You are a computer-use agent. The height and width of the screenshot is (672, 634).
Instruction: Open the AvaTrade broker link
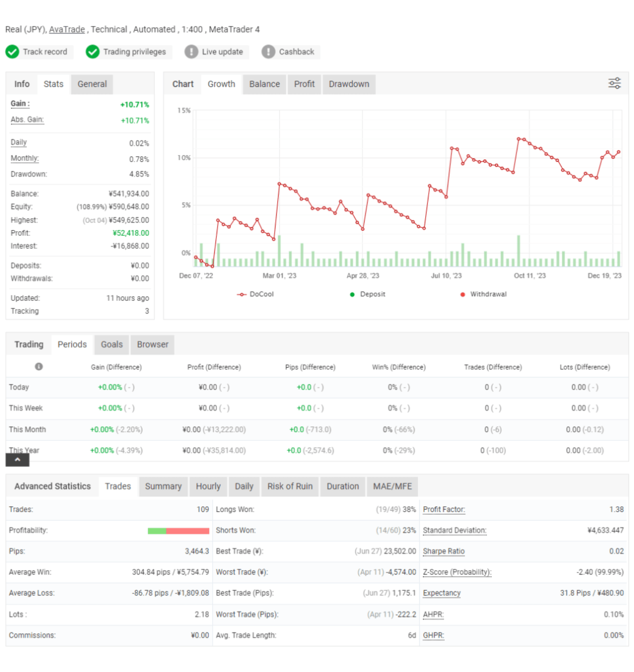[67, 29]
